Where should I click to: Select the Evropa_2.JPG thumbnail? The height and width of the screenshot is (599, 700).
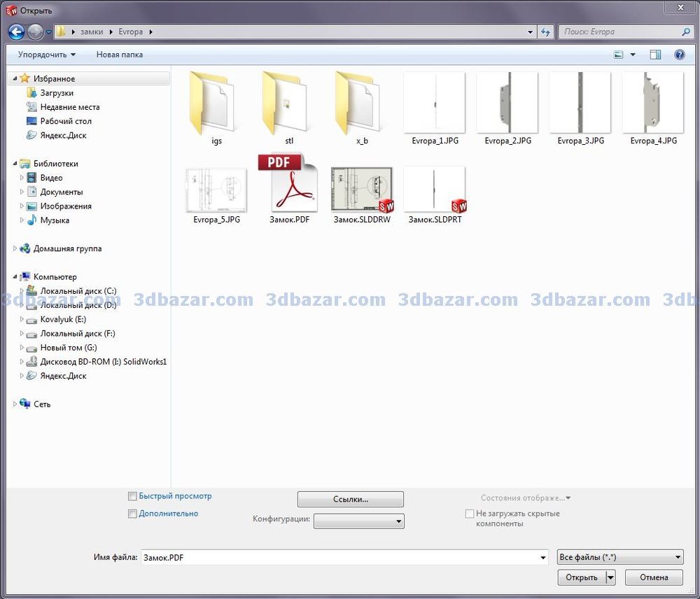pyautogui.click(x=507, y=104)
